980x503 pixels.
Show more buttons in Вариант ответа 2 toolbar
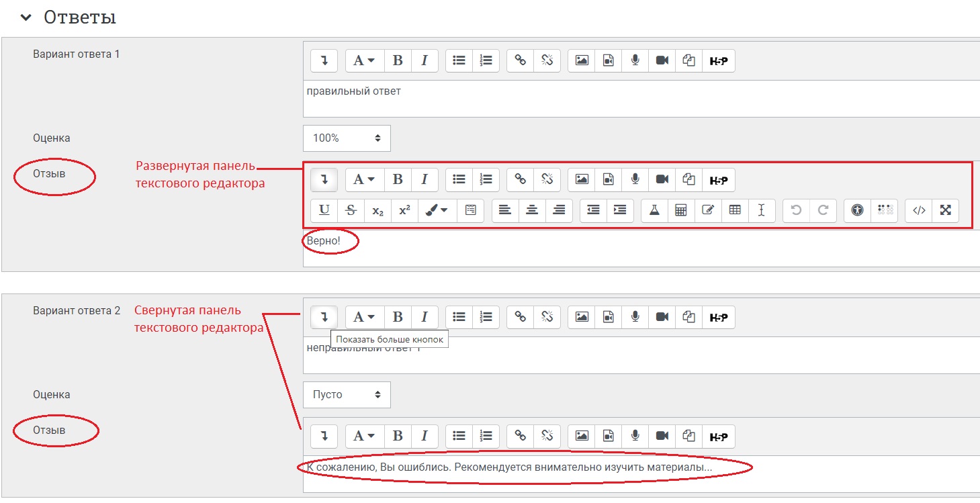pos(324,316)
